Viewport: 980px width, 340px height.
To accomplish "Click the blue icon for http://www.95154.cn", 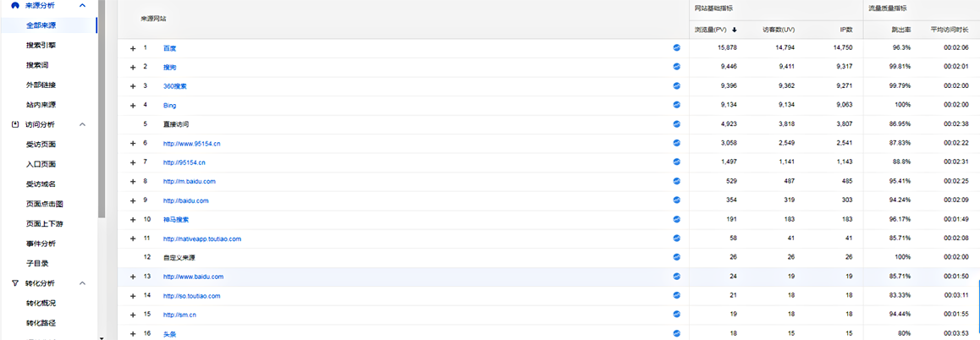I will [676, 143].
